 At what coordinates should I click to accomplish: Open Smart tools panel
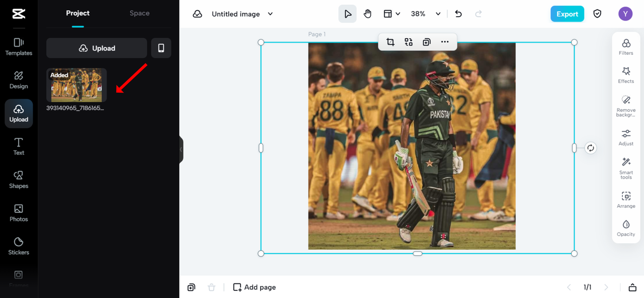click(x=626, y=169)
